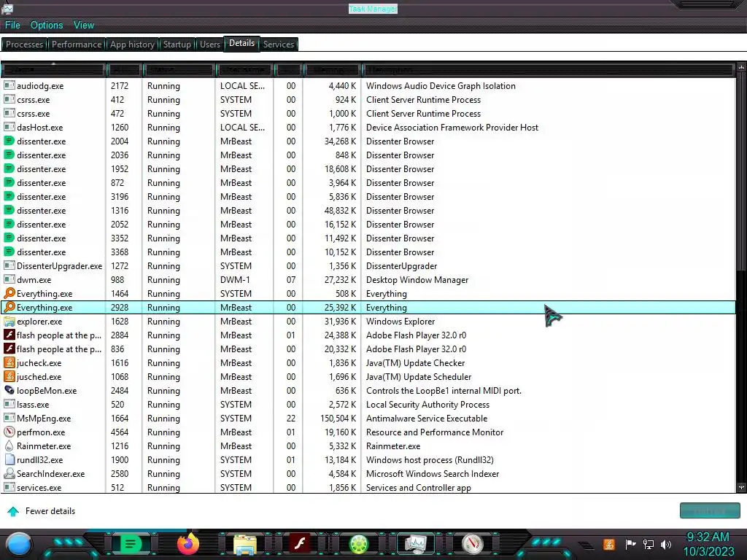Click the scrollbar down arrow
This screenshot has height=560, width=747.
[x=741, y=487]
